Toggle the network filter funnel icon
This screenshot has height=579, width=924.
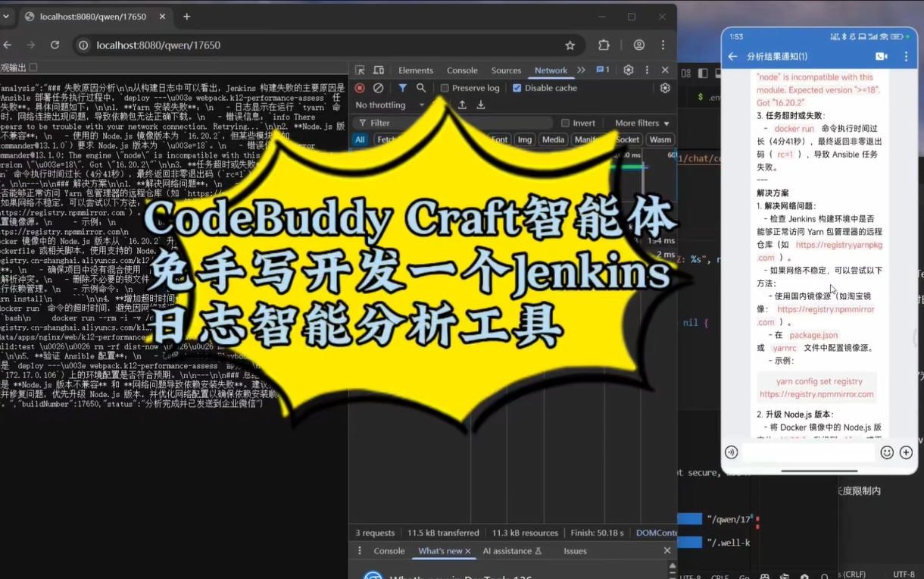tap(402, 88)
